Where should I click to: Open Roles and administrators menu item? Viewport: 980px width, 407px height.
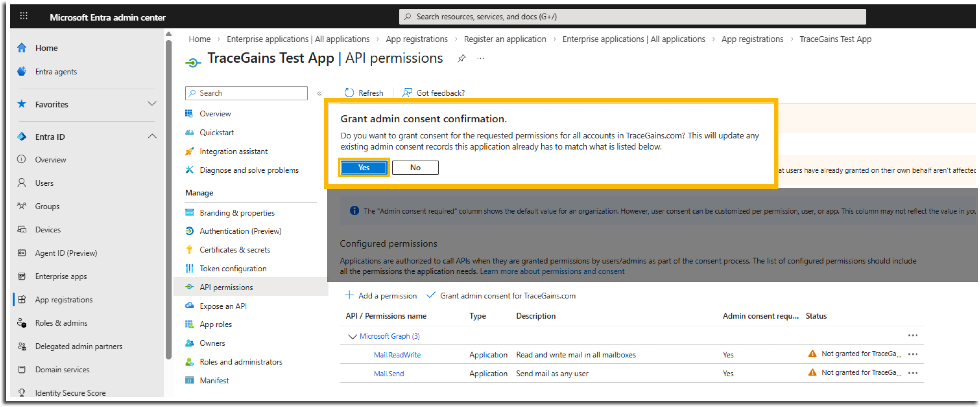point(241,362)
